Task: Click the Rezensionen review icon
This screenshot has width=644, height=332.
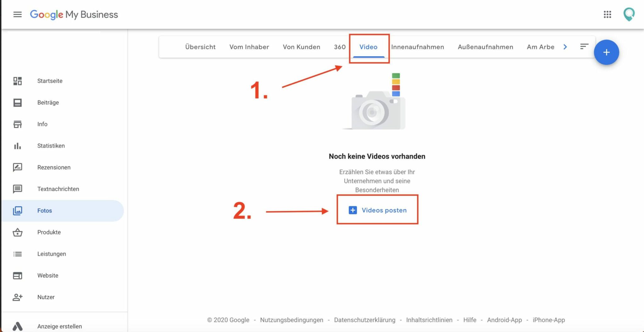Action: pyautogui.click(x=18, y=167)
